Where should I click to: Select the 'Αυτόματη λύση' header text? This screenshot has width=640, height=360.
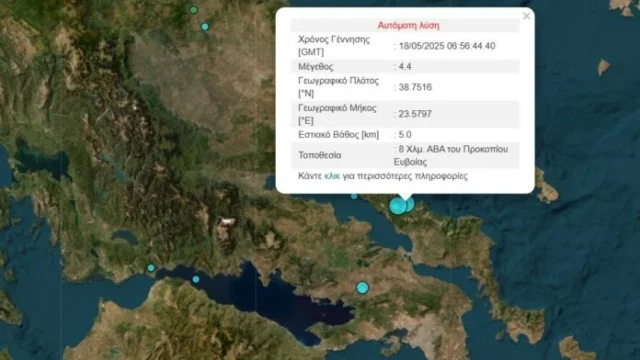[408, 25]
